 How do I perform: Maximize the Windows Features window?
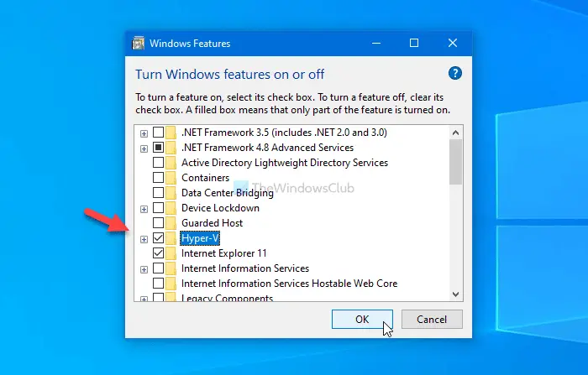pyautogui.click(x=414, y=44)
